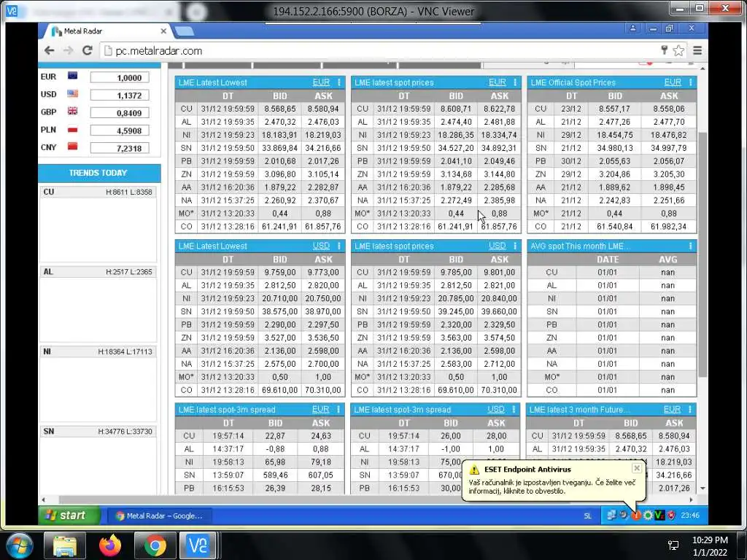Click the VNC Viewer logo in title bar

pos(12,10)
